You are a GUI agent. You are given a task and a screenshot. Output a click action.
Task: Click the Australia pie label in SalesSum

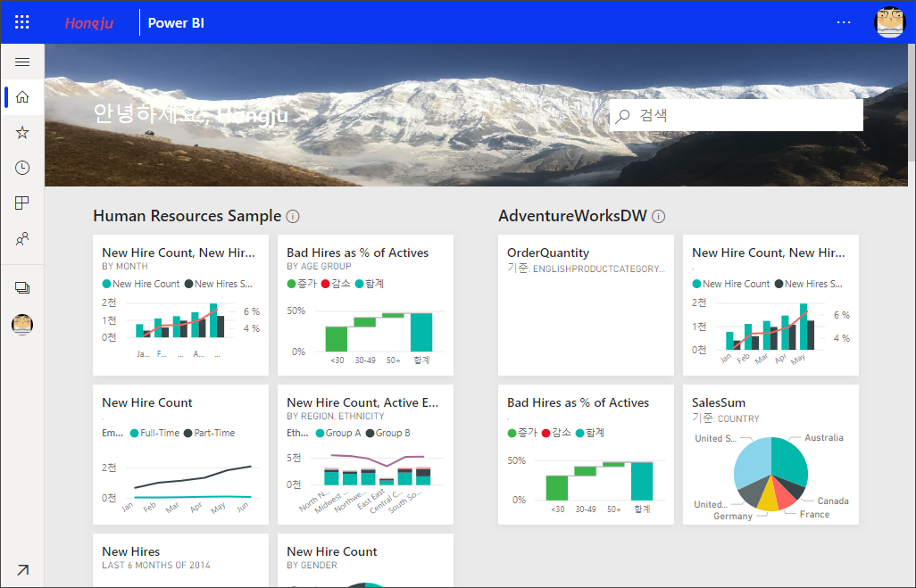(824, 437)
